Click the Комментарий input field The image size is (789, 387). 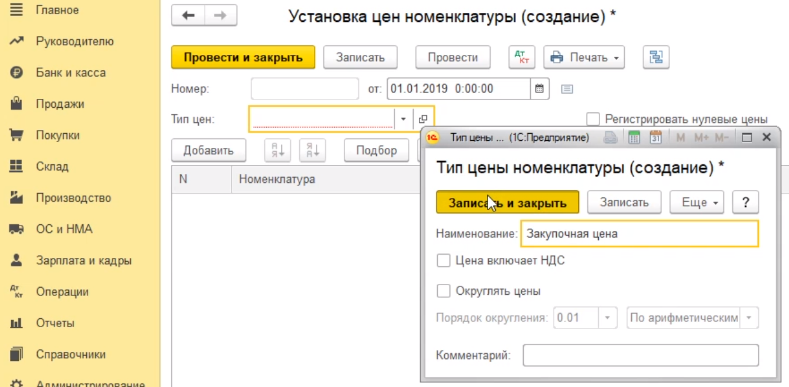pyautogui.click(x=641, y=355)
